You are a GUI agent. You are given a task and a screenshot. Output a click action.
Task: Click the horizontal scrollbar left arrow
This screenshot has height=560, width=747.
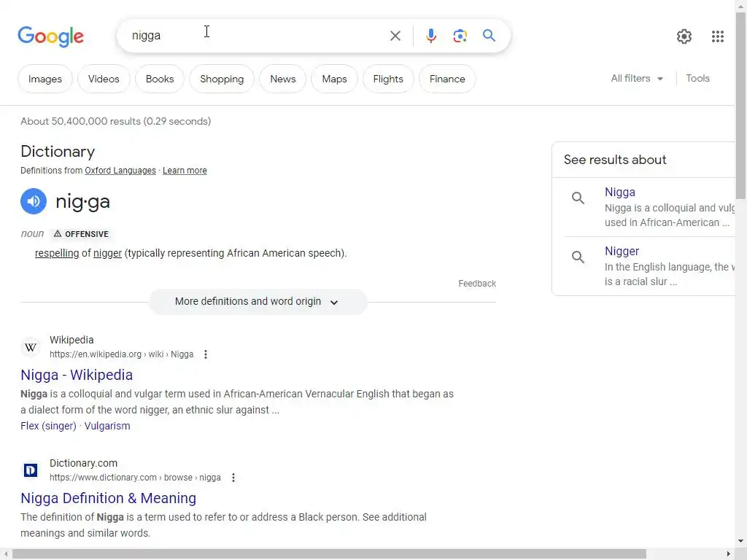coord(5,554)
